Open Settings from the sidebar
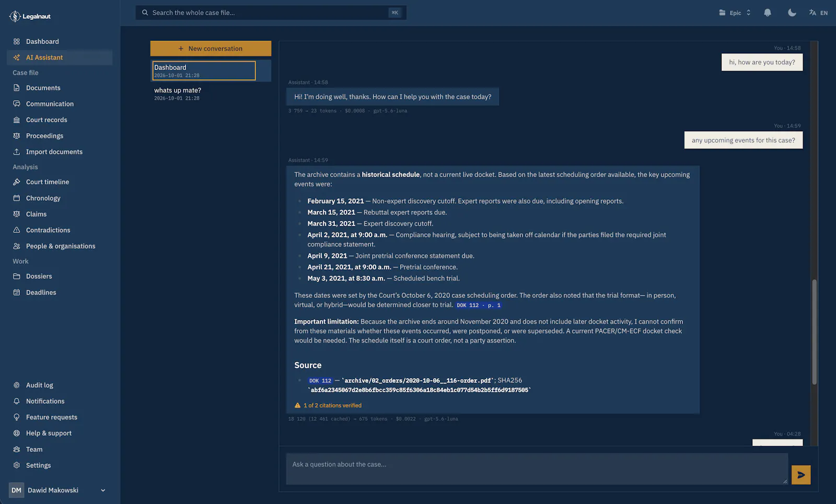 [60, 465]
